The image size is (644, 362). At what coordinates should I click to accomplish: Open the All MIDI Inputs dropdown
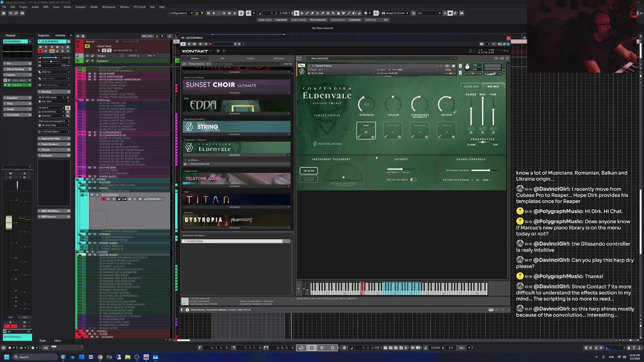coord(51,98)
